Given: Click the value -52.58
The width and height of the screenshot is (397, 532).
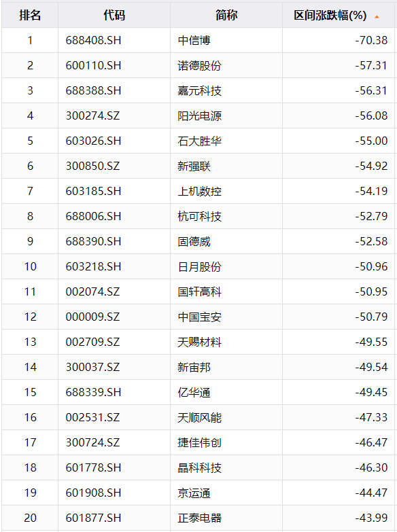Looking at the screenshot, I should click(371, 241).
